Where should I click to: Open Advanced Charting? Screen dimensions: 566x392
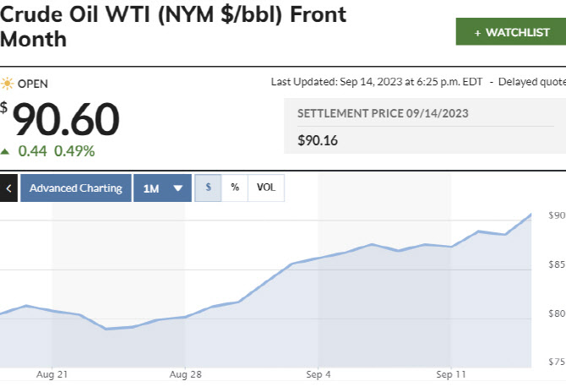(76, 188)
